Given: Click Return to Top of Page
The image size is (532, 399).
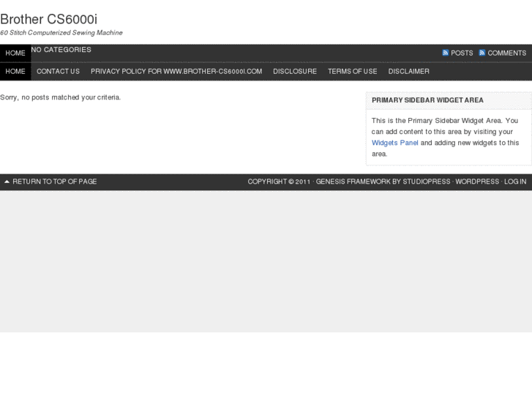Looking at the screenshot, I should pos(55,182).
